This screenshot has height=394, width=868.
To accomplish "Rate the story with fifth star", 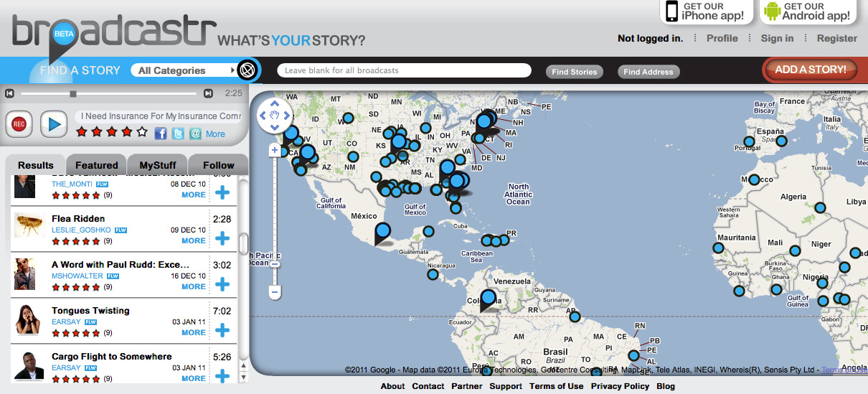I will coord(142,132).
